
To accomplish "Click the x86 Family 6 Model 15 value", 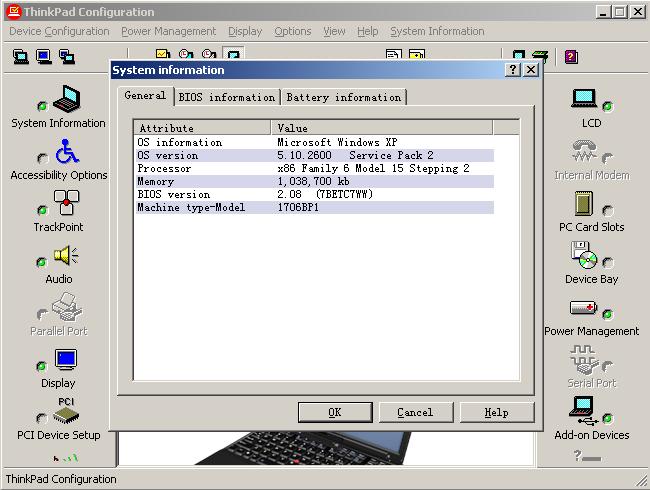I will (373, 168).
